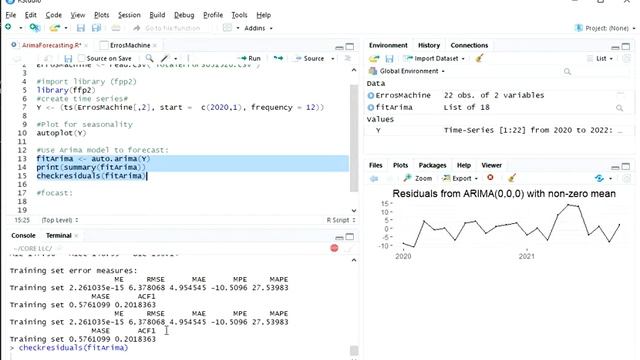Open the Tools menu
This screenshot has width=640, height=360.
point(240,15)
